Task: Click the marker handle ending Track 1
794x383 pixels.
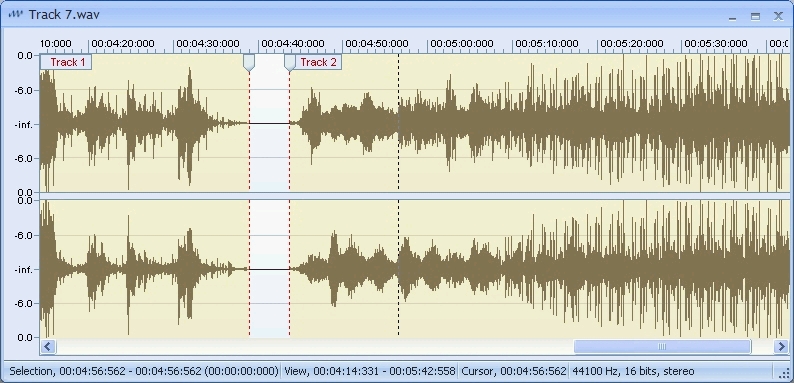Action: [249, 63]
